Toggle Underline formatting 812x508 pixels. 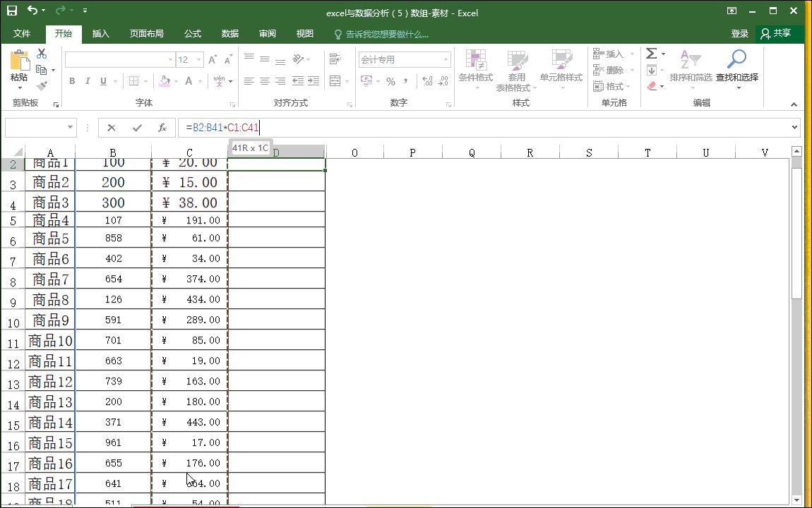[103, 81]
